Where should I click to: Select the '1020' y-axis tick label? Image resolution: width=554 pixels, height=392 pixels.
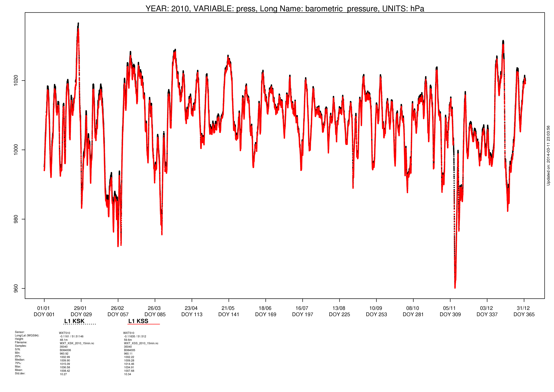[16, 80]
